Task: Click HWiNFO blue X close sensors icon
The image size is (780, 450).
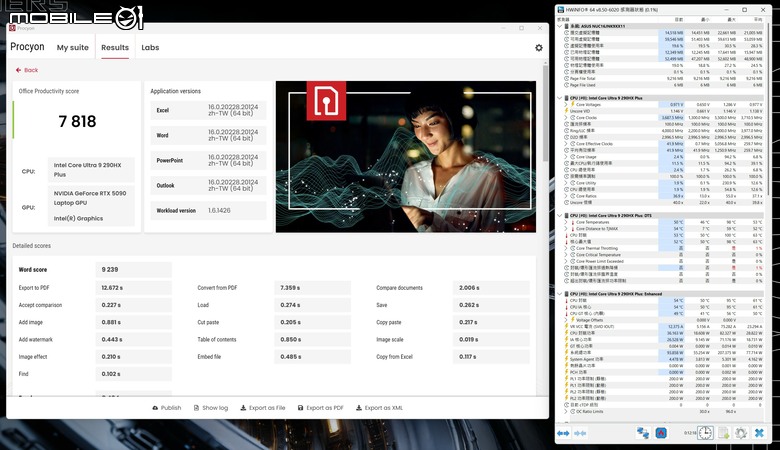Action: coord(759,433)
